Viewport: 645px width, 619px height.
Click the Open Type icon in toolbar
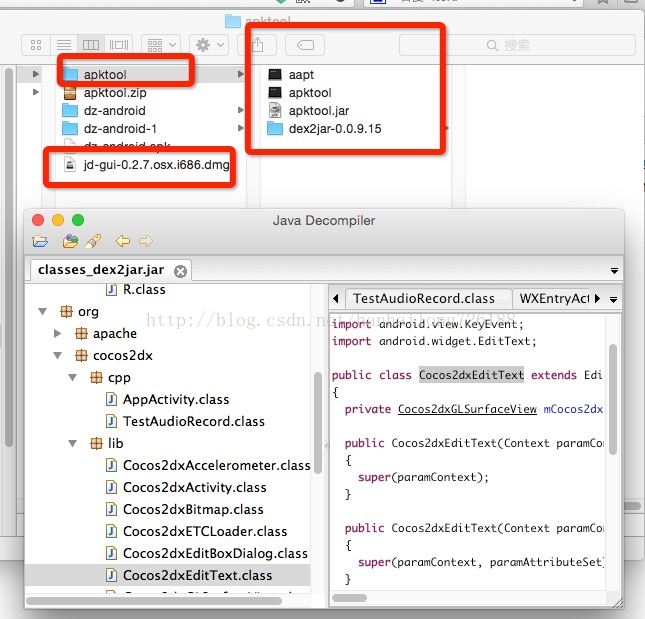click(x=70, y=241)
